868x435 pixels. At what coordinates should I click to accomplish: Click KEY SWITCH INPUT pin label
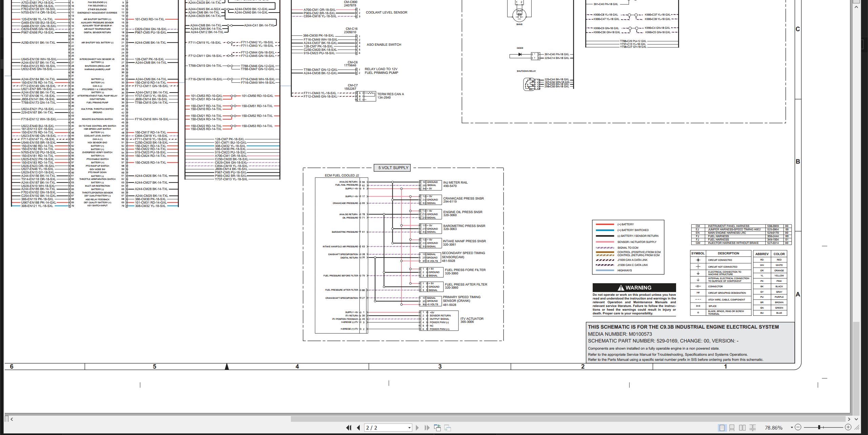pyautogui.click(x=97, y=206)
